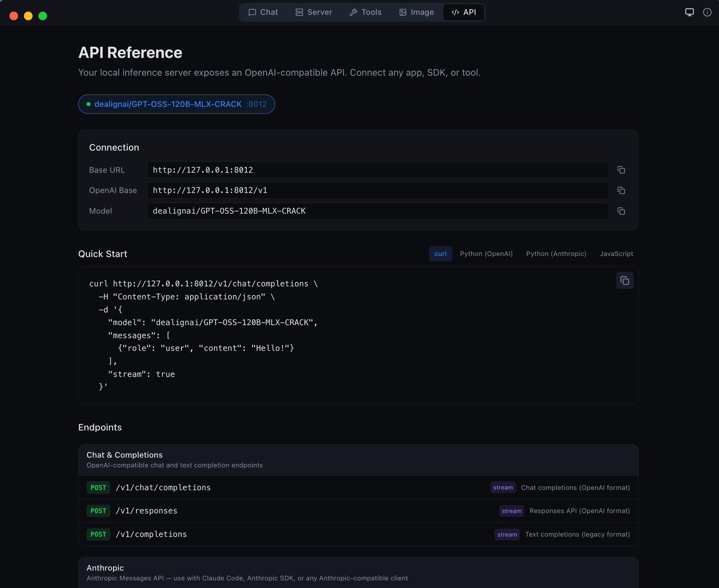Copy the OpenAI Base endpoint with copy icon

pos(621,190)
